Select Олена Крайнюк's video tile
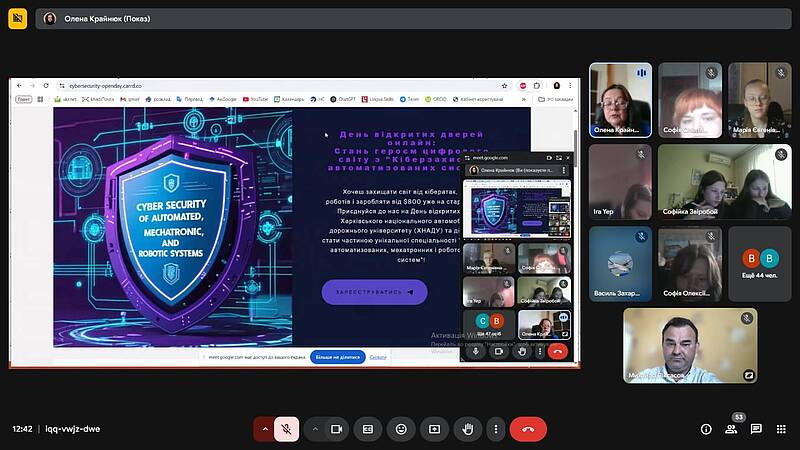The width and height of the screenshot is (800, 450). pos(620,99)
